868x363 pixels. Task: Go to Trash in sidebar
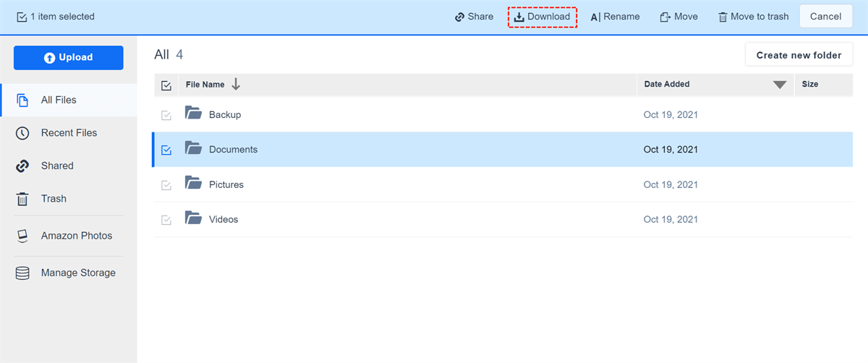(x=53, y=199)
